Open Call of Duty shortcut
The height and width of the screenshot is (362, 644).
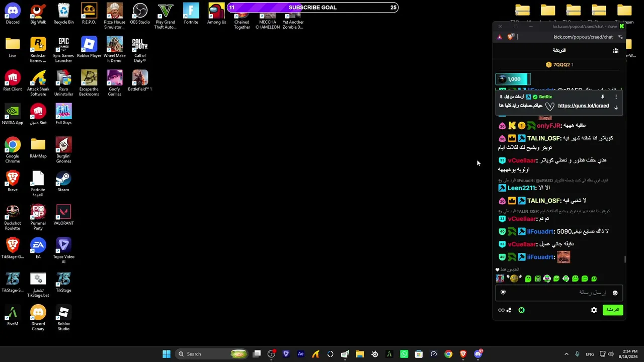140,49
